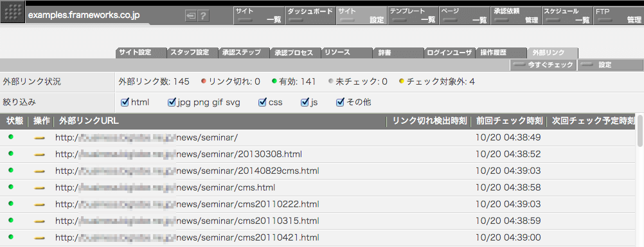Click operation icon for cms.html row
Screen dimensions: 644x247
pyautogui.click(x=39, y=187)
